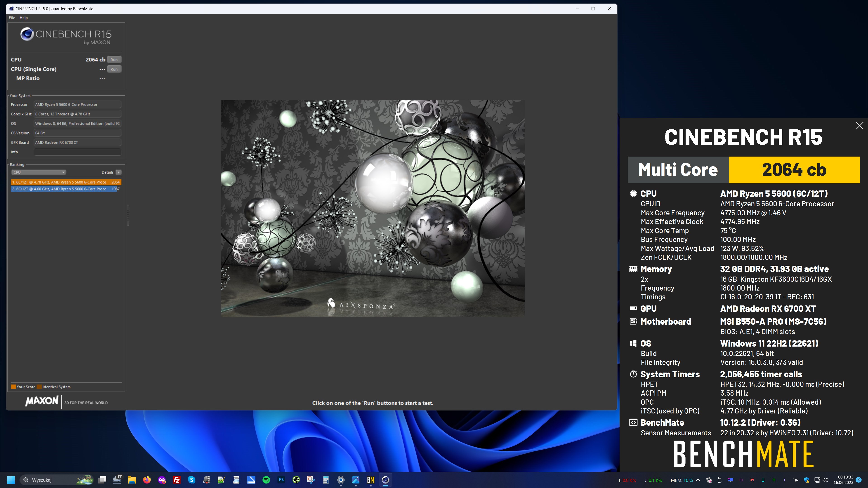Click the GFX Board field
This screenshot has width=868, height=488.
coord(77,143)
